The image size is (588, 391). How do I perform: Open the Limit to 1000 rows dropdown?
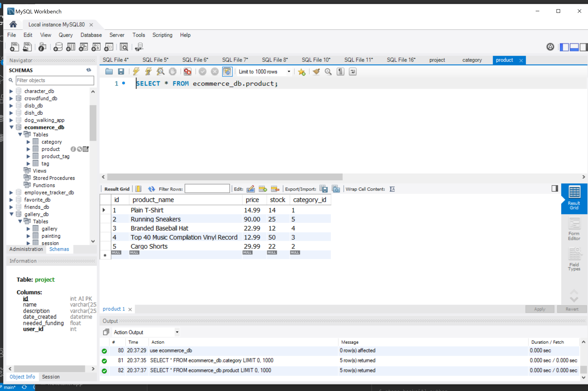(289, 72)
